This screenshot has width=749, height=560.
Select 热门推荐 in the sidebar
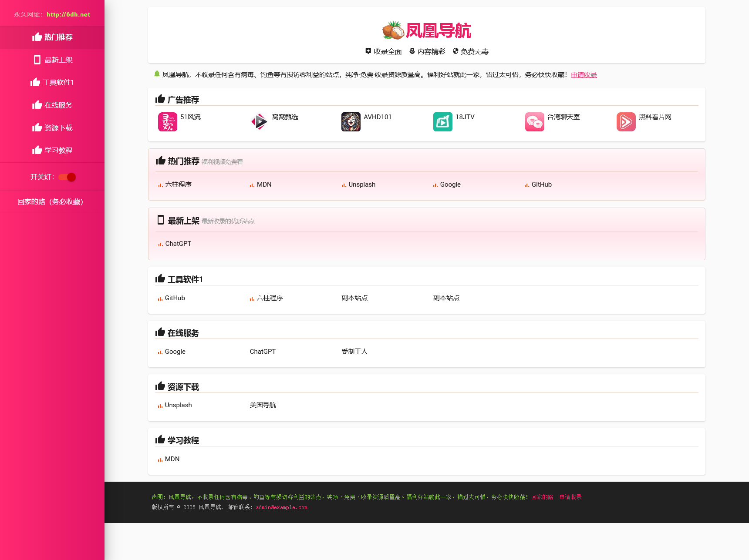(x=52, y=37)
